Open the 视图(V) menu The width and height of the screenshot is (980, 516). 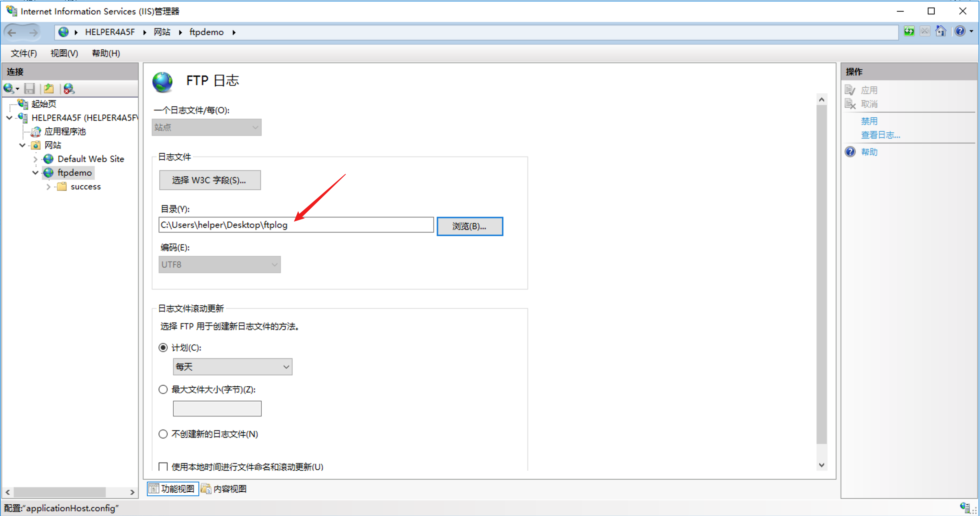click(x=64, y=53)
